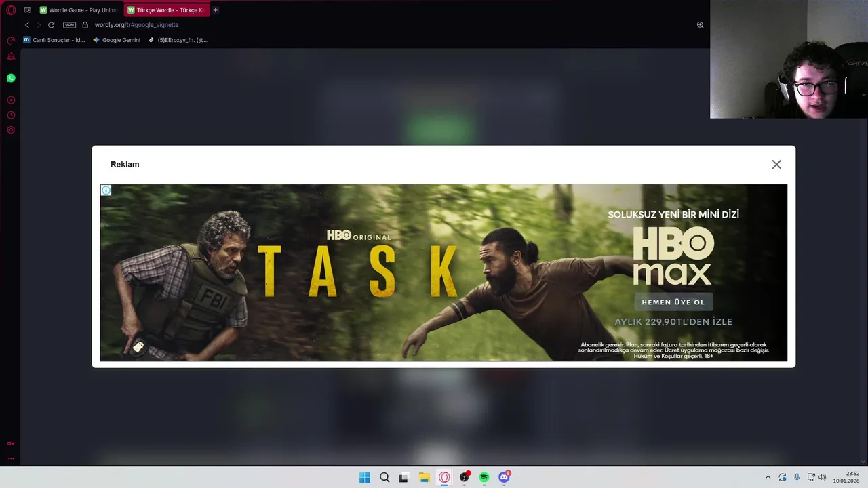Open the Windows Start menu
868x488 pixels.
point(364,477)
